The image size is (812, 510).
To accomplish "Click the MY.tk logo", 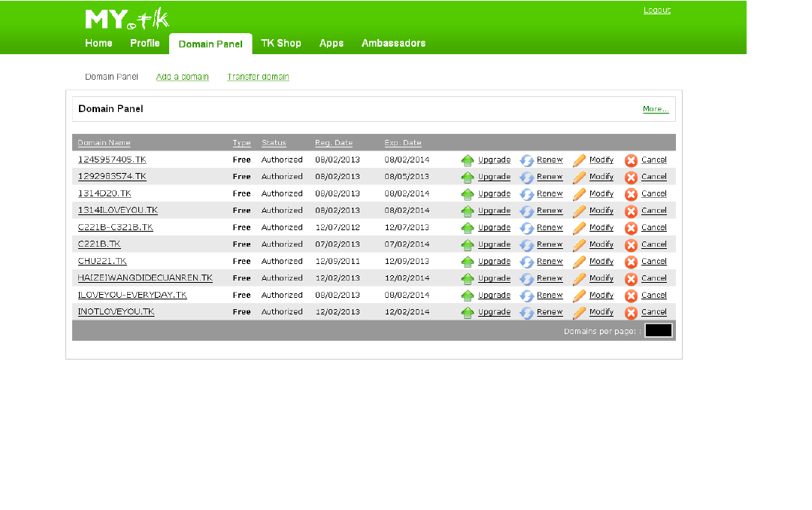I will [127, 19].
